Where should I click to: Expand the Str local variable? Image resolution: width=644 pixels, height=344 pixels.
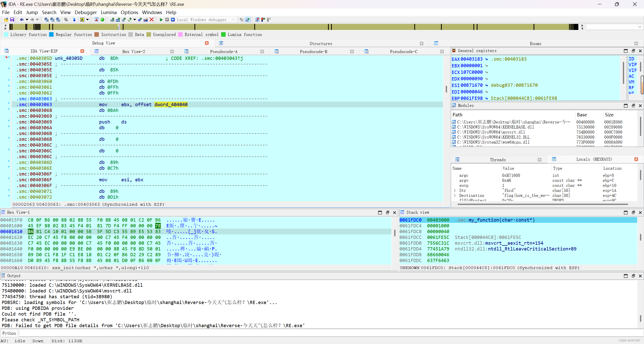[x=455, y=190]
